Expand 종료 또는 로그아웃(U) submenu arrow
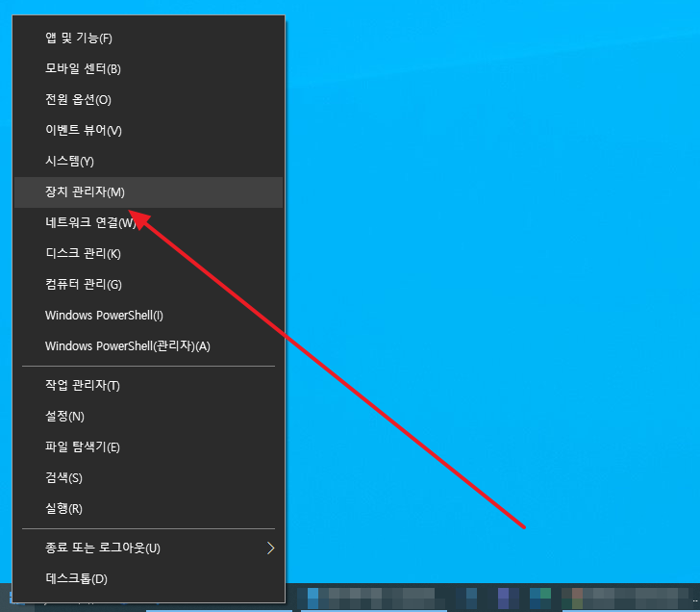The width and height of the screenshot is (700, 612). tap(270, 548)
